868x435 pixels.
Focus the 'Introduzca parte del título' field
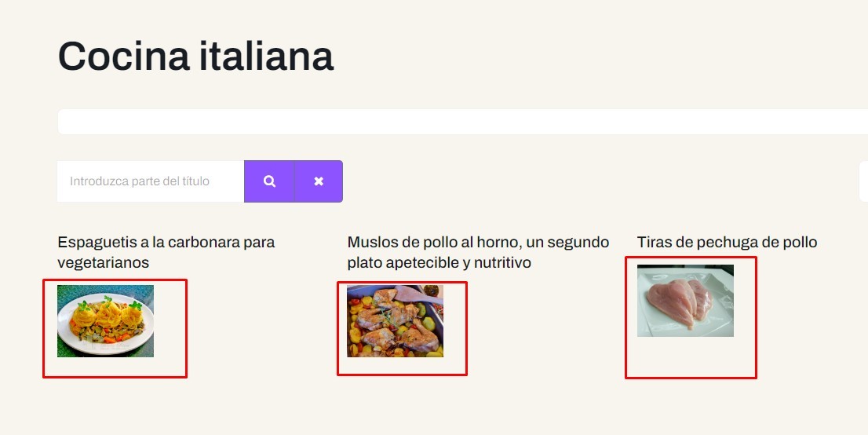pos(151,181)
